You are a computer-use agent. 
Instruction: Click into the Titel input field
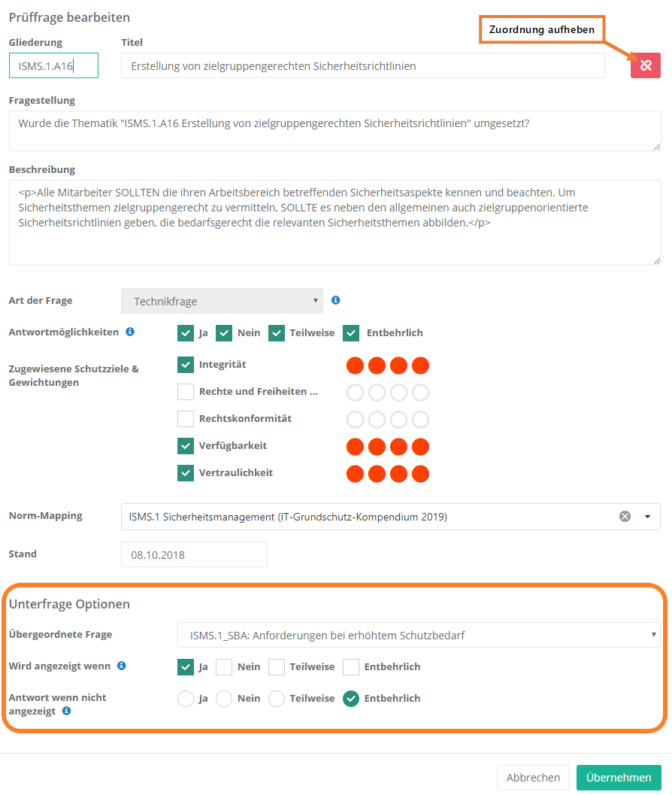pyautogui.click(x=362, y=66)
